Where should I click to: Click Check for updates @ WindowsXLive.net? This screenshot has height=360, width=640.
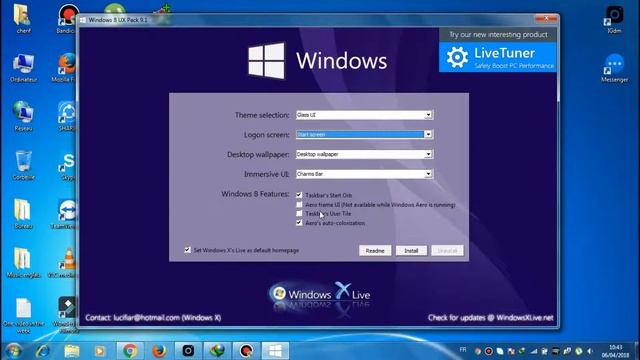point(491,318)
